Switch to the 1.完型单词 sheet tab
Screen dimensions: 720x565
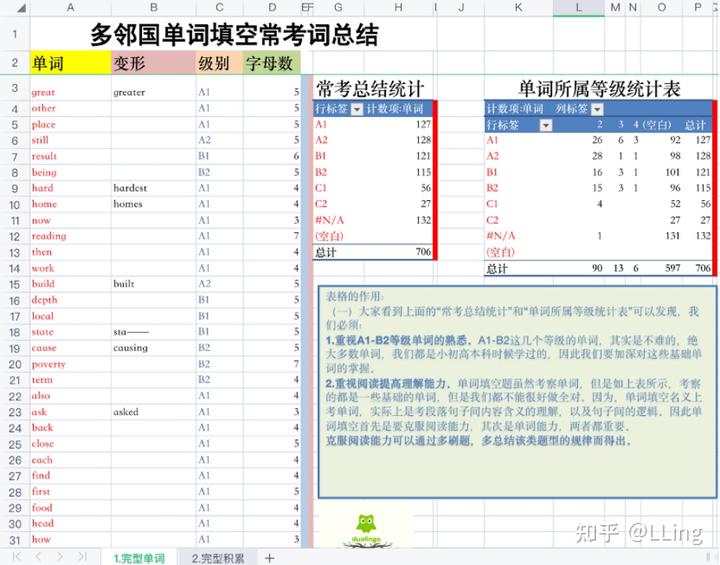pyautogui.click(x=139, y=558)
